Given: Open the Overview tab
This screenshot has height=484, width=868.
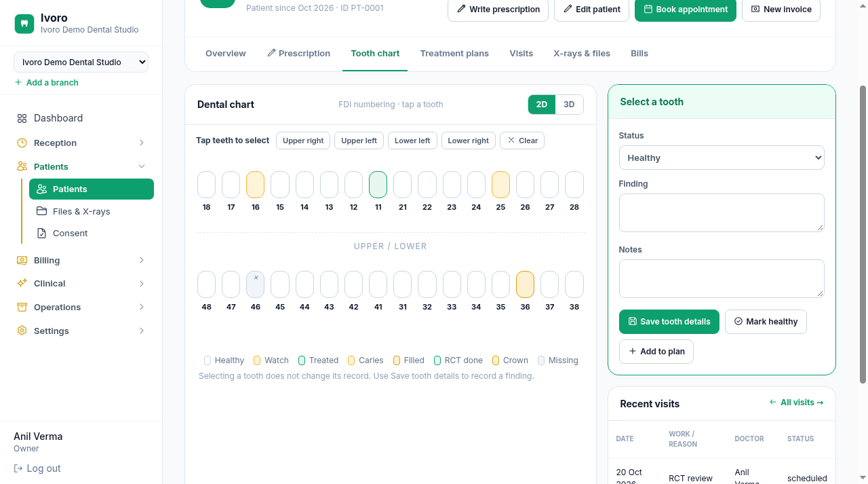Looking at the screenshot, I should (x=226, y=53).
